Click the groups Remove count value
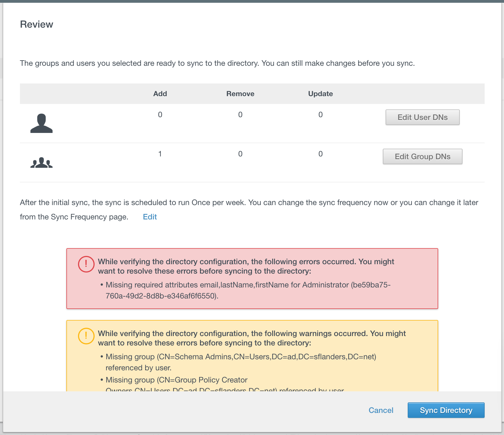The image size is (504, 435). coord(240,154)
